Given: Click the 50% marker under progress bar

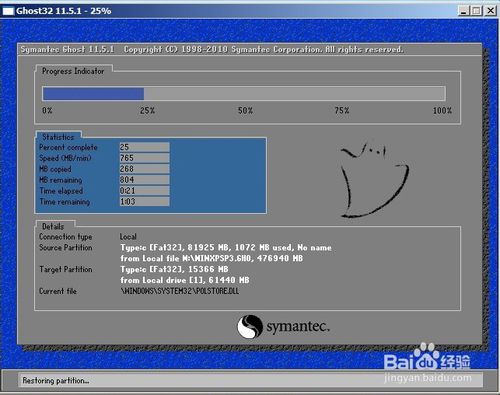Looking at the screenshot, I should pyautogui.click(x=245, y=111).
